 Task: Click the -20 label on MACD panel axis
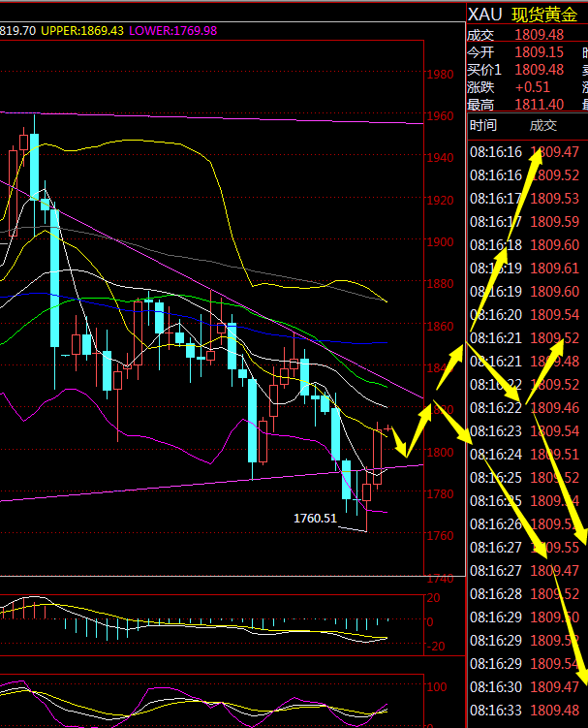tap(437, 648)
